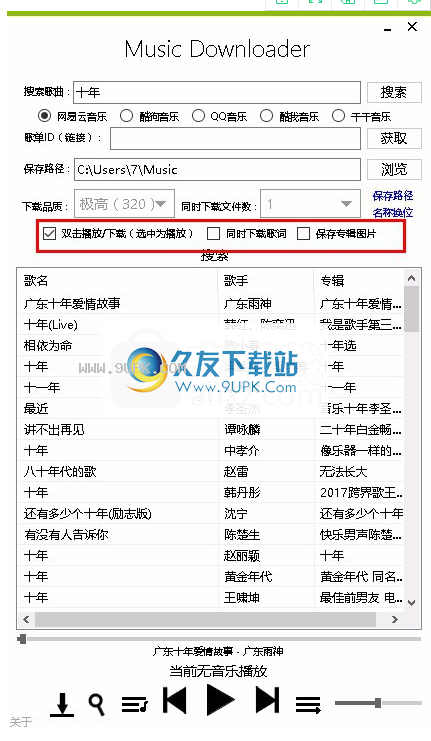Click the 获取 button
This screenshot has width=431, height=741.
click(394, 138)
